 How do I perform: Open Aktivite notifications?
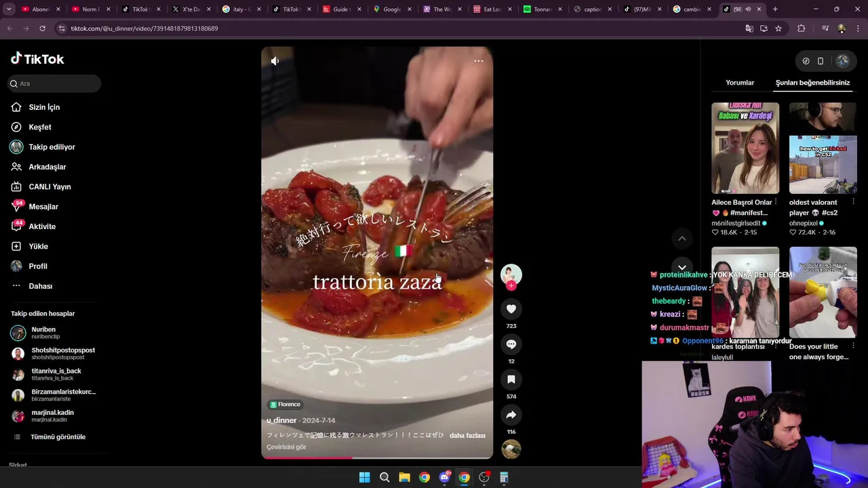coord(42,226)
